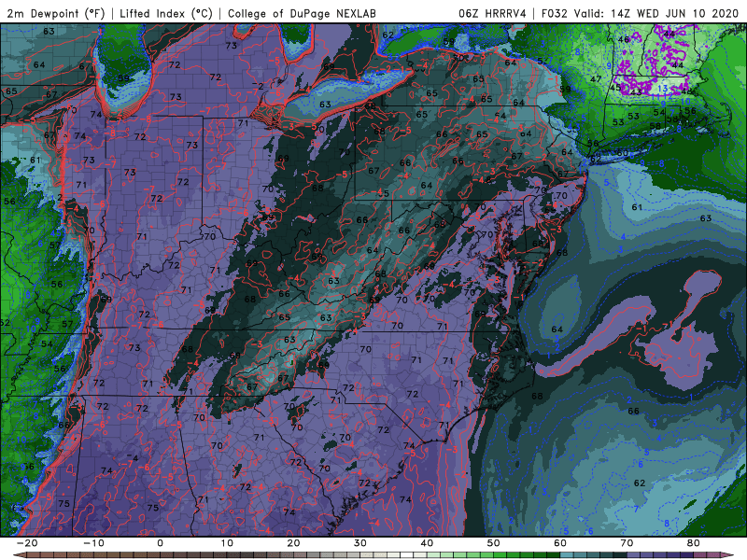Viewport: 747px width, 560px height.
Task: Click the 70 label on the color scale
Action: point(627,543)
